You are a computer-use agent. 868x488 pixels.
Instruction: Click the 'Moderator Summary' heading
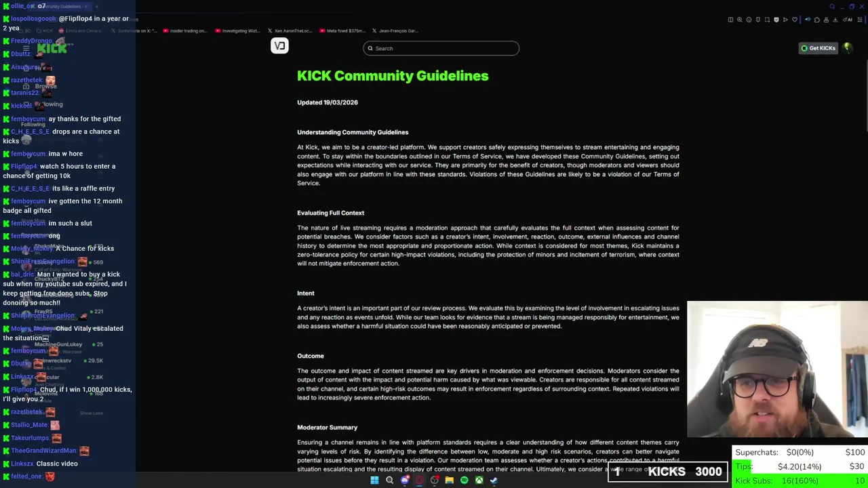click(x=327, y=428)
